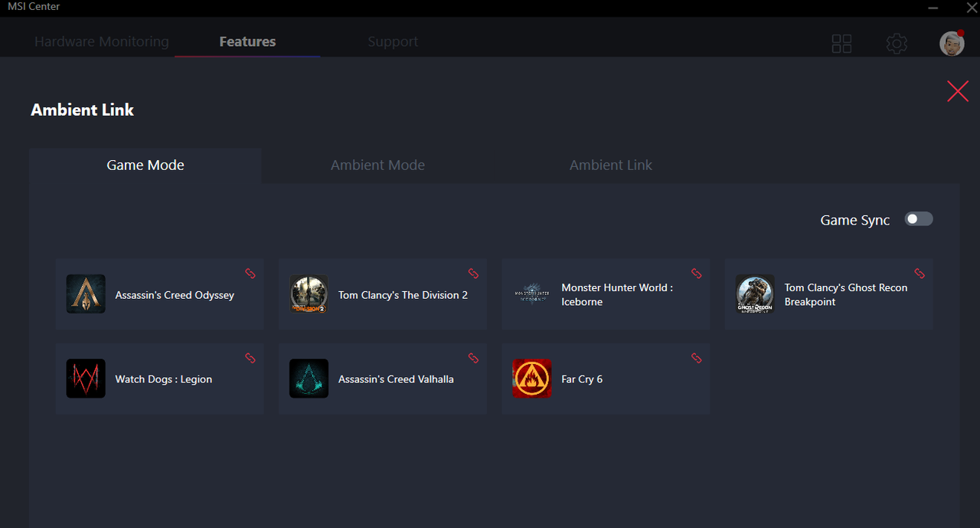Viewport: 980px width, 528px height.
Task: Click the Watch Dogs Legion game icon
Action: pos(86,379)
